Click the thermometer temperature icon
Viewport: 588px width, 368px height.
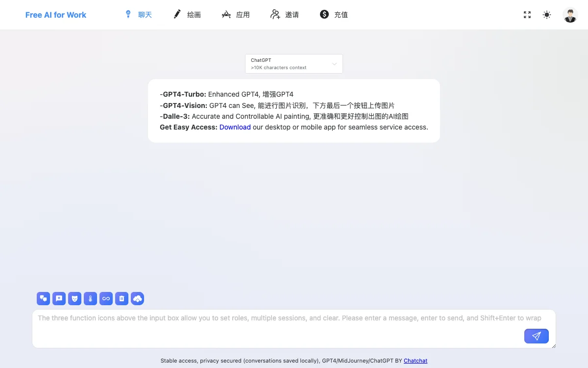point(90,298)
